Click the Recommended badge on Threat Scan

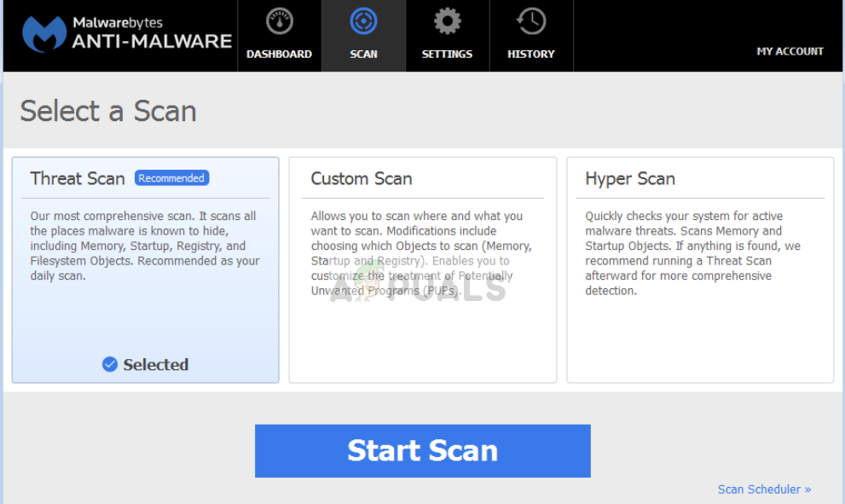171,177
